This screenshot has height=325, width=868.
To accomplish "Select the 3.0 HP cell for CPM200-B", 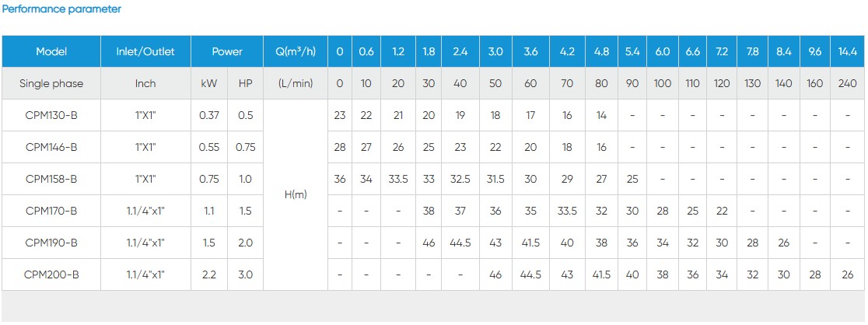I will (x=245, y=274).
